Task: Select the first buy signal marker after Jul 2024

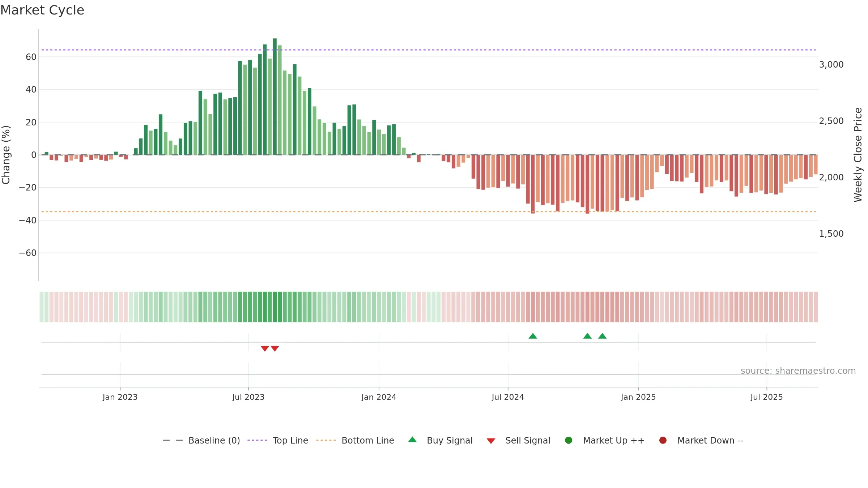Action: point(533,336)
